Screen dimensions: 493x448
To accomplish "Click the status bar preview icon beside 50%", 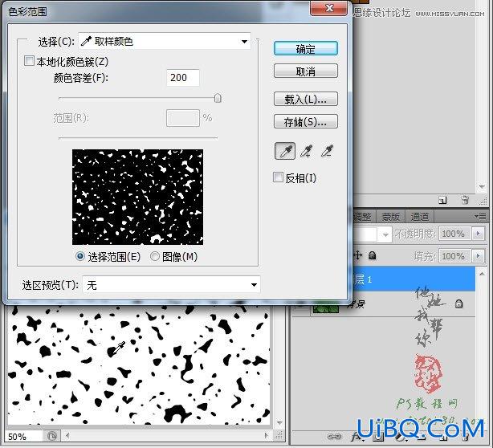I will point(52,437).
